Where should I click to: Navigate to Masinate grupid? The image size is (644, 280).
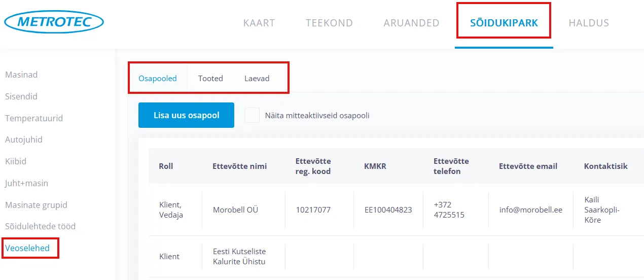coord(36,205)
